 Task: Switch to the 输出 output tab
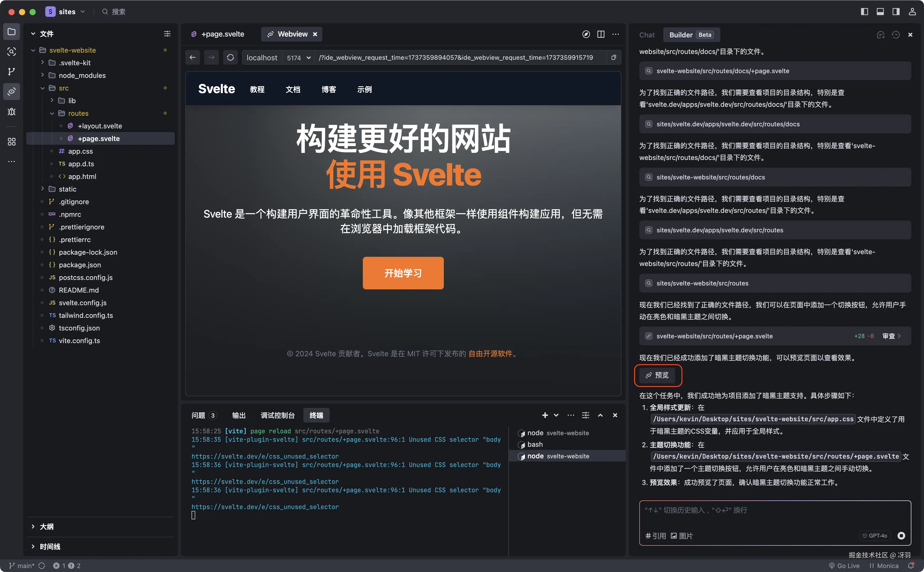238,415
